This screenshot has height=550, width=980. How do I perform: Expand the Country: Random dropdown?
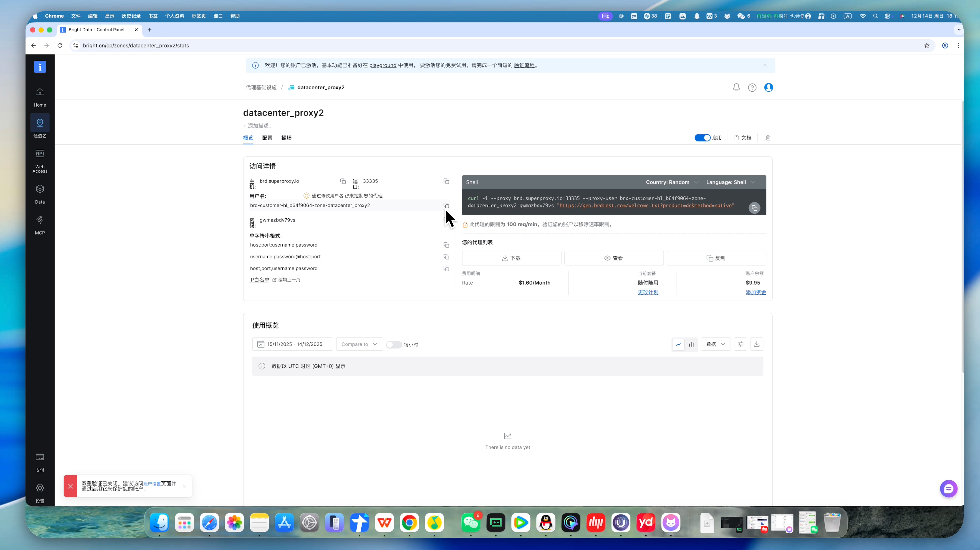point(672,183)
